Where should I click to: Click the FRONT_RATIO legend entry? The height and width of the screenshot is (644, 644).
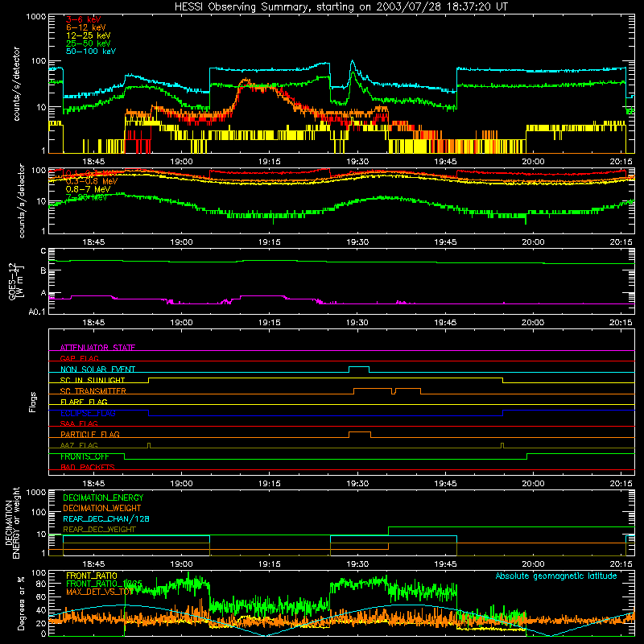tap(92, 576)
